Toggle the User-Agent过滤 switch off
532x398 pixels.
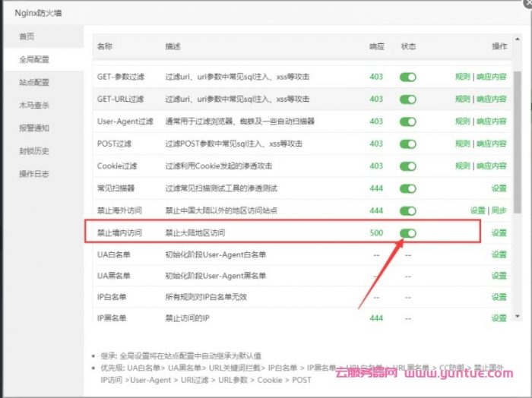click(408, 122)
